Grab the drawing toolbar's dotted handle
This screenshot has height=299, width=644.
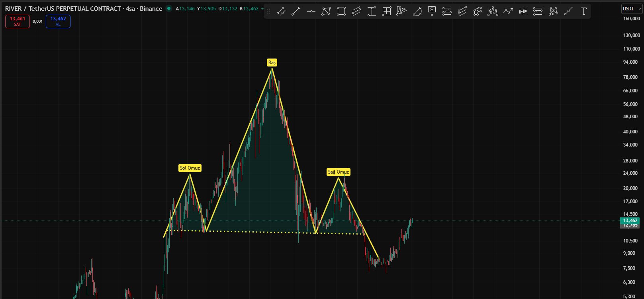coord(268,12)
